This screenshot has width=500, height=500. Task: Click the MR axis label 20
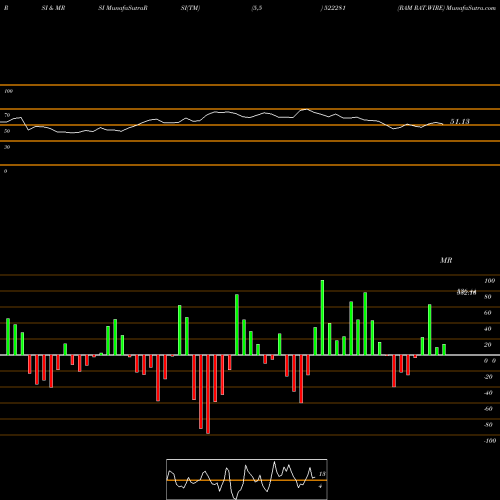click(488, 345)
